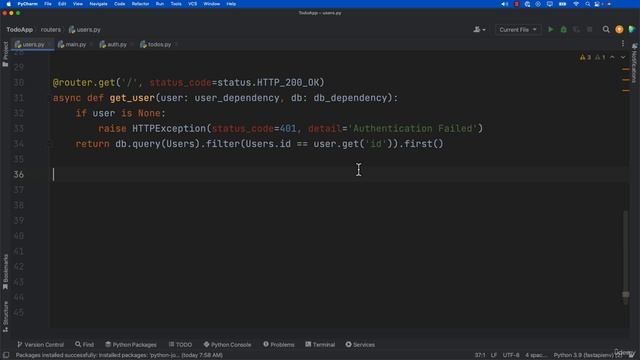The image size is (640, 360).
Task: Open the VCS menu
Action: 193,4
